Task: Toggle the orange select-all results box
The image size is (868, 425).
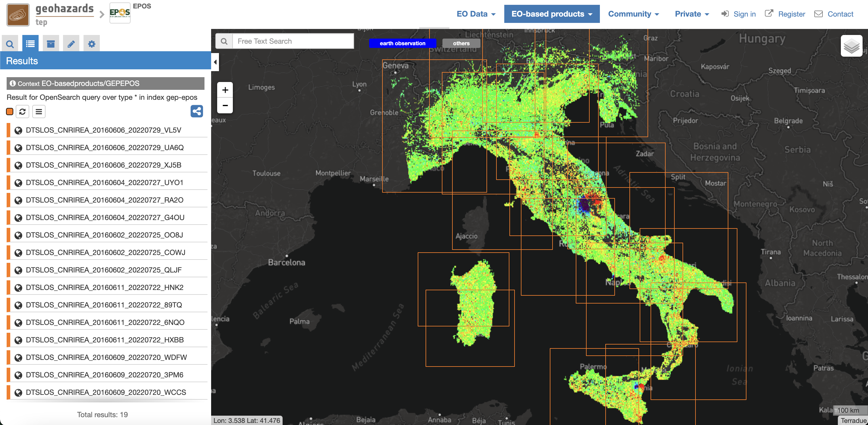Action: (x=10, y=112)
